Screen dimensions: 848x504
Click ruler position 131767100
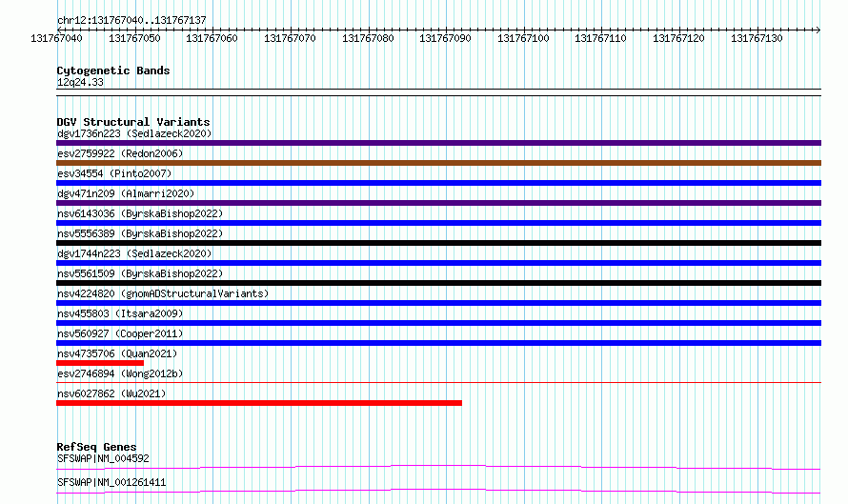pyautogui.click(x=523, y=38)
